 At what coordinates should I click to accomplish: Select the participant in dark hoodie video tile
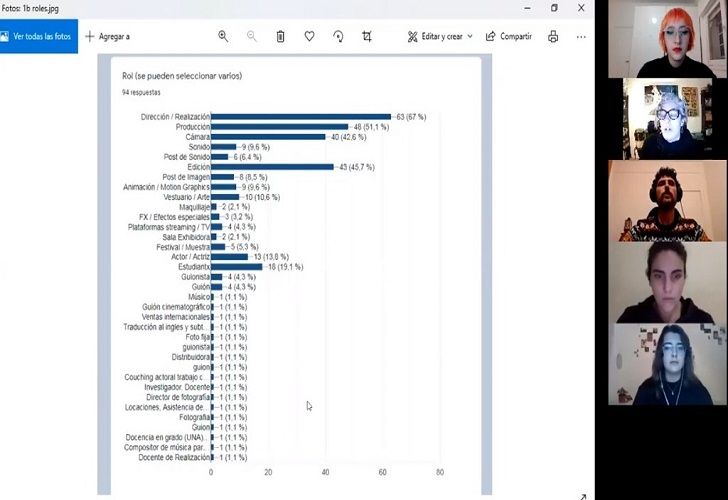point(667,282)
